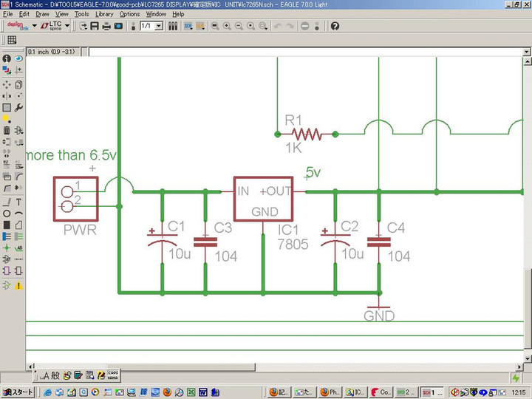Expand the LTC spice dropdown arrow

(x=67, y=27)
